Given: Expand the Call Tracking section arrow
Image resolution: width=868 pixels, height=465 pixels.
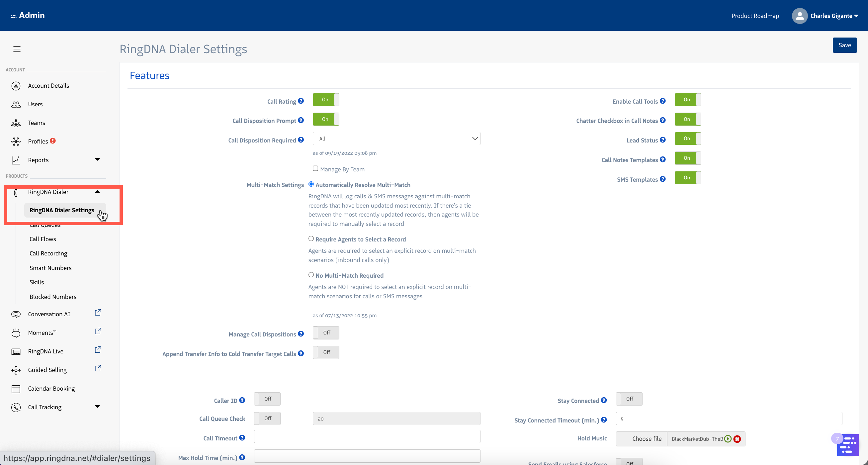Looking at the screenshot, I should point(97,407).
